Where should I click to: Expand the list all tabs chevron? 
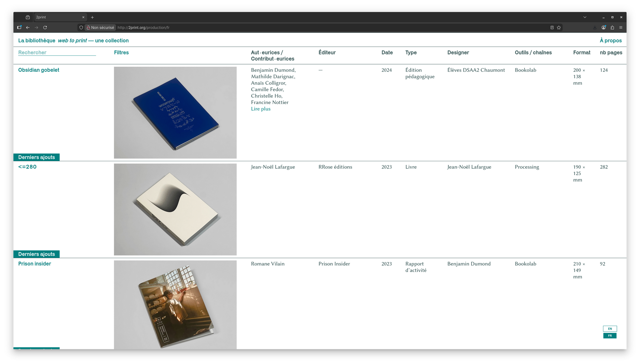tap(585, 17)
